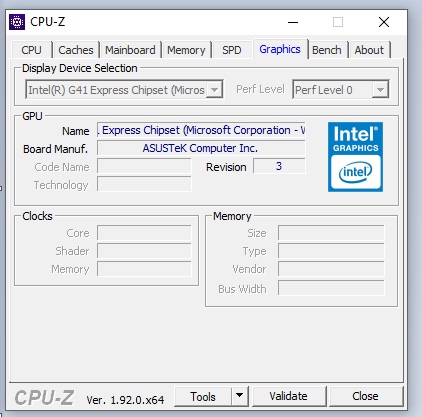Click the Intel Graphics logo
The width and height of the screenshot is (422, 417).
tap(355, 157)
